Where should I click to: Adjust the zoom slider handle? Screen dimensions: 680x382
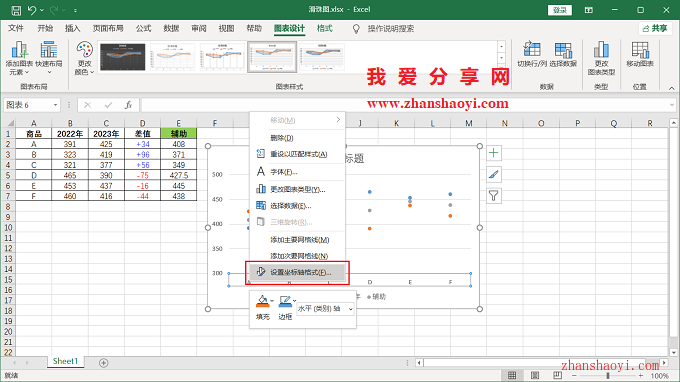pos(608,375)
